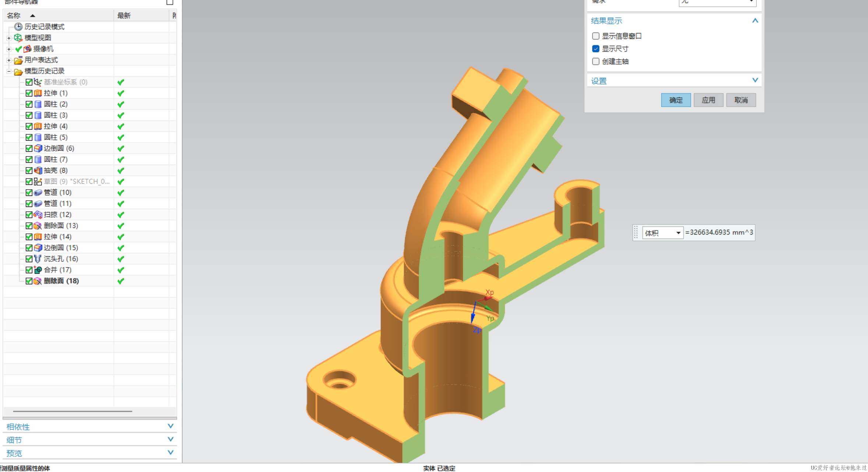Image resolution: width=868 pixels, height=472 pixels.
Task: Click the 边倒圆 (15) edge blend icon
Action: click(38, 247)
